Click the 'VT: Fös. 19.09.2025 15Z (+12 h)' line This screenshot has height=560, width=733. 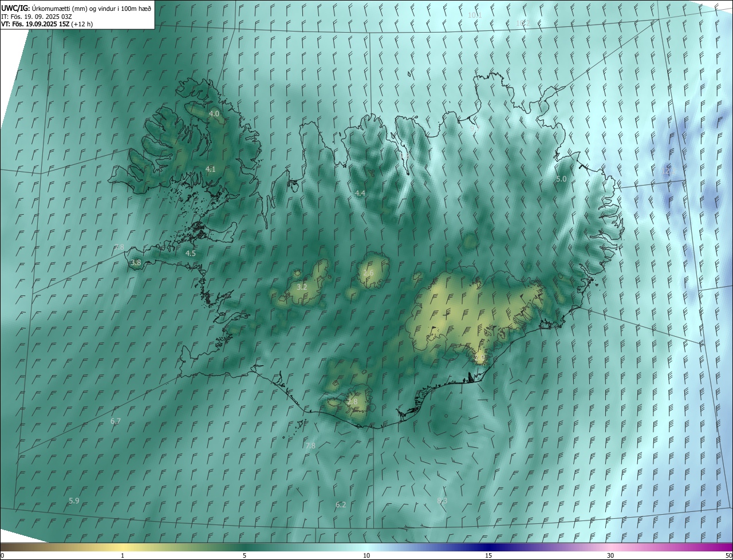tap(47, 24)
